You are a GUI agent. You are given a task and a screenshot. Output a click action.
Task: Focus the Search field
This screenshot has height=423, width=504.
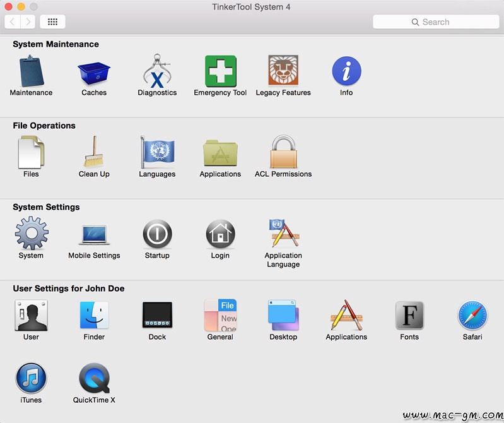(436, 22)
